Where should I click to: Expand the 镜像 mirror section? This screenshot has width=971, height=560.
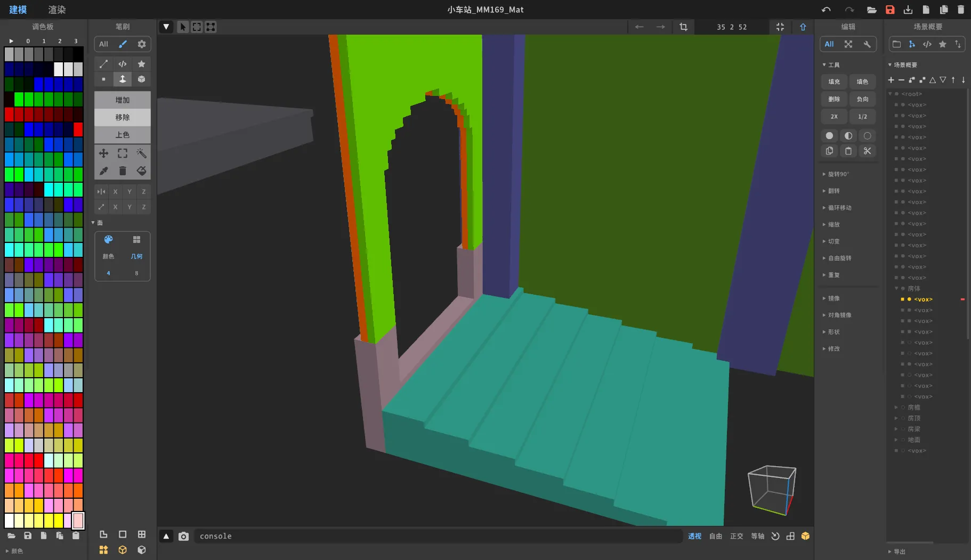pos(834,298)
